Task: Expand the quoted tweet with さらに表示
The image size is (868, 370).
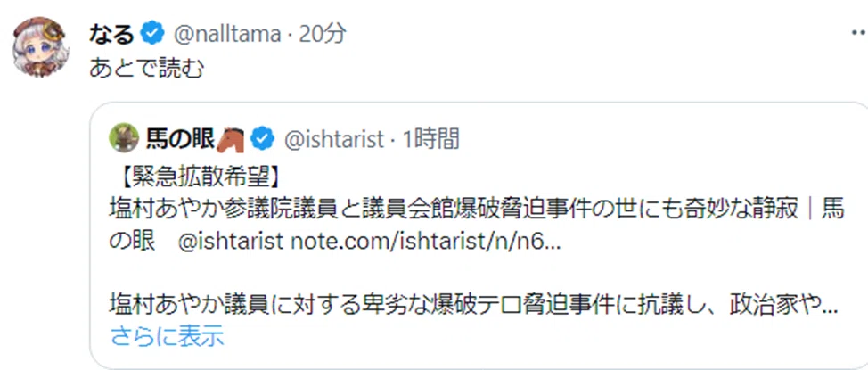Action: click(168, 335)
